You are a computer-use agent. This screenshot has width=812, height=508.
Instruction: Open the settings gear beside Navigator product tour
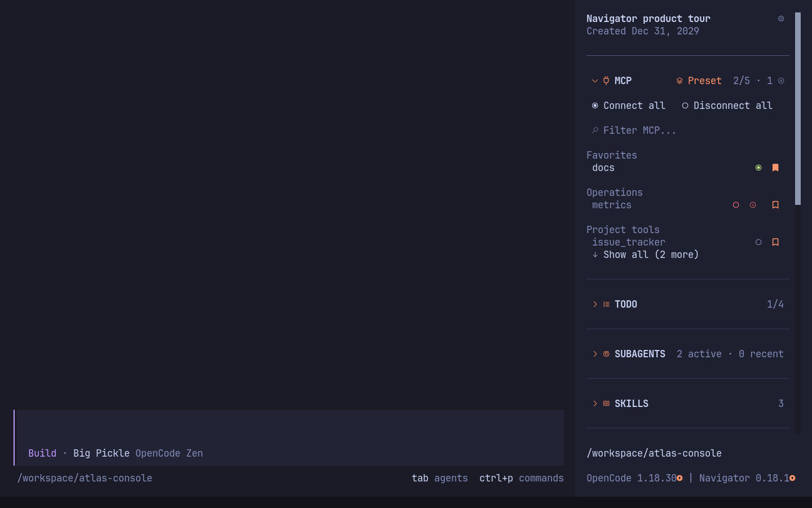pyautogui.click(x=781, y=19)
